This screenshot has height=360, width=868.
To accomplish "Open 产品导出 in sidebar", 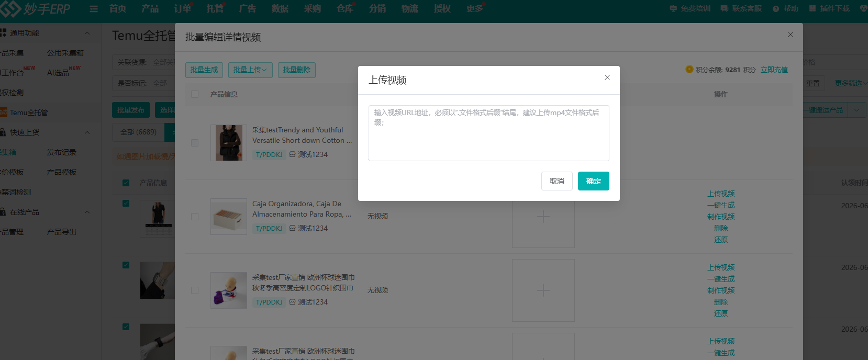I will point(62,232).
